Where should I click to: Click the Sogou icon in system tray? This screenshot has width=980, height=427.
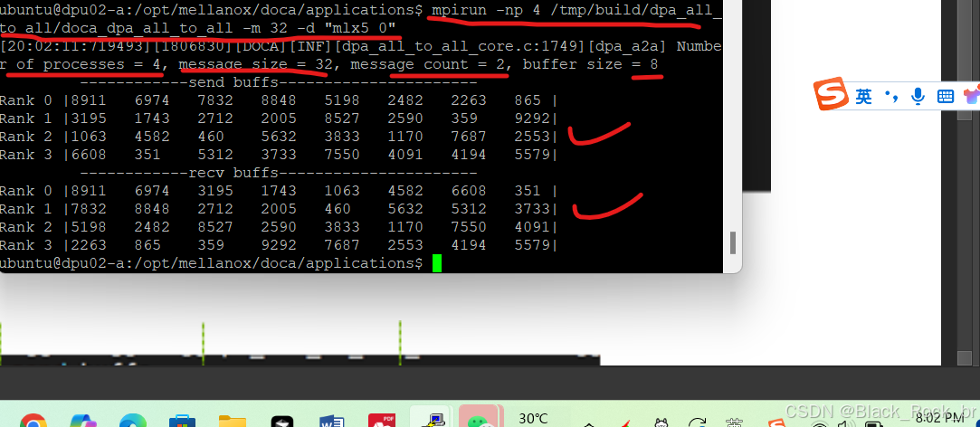tap(777, 423)
